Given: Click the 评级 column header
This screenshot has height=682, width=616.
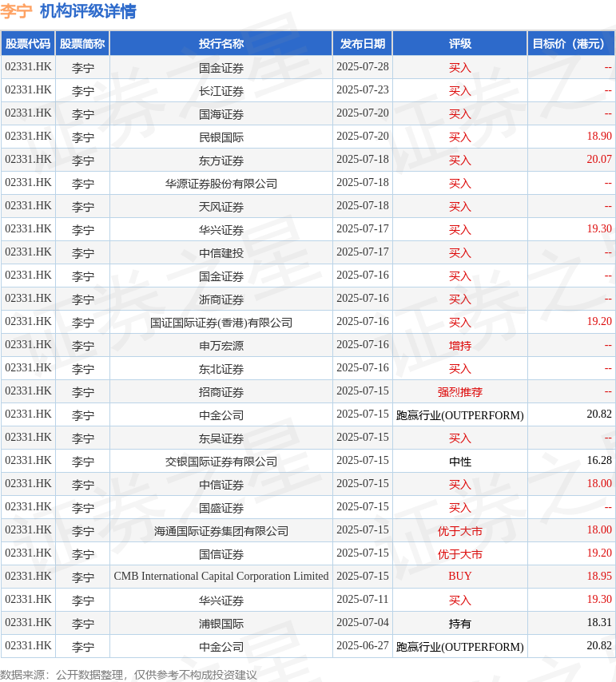Looking at the screenshot, I should pos(460,43).
